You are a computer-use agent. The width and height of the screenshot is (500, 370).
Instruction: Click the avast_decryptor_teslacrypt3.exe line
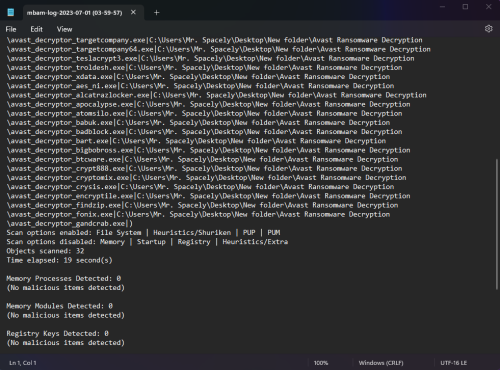pyautogui.click(x=210, y=58)
